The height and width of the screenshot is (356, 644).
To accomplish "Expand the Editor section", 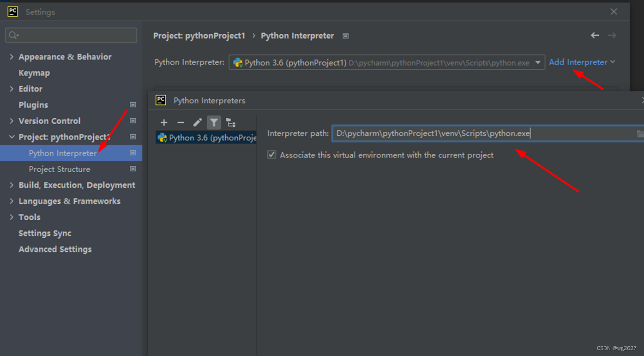I will [12, 89].
